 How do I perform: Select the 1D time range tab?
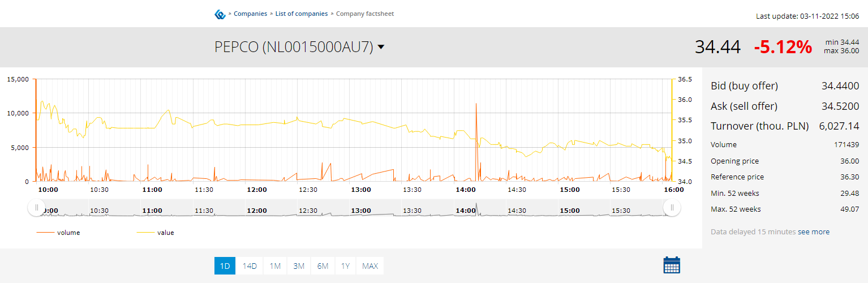(x=225, y=266)
